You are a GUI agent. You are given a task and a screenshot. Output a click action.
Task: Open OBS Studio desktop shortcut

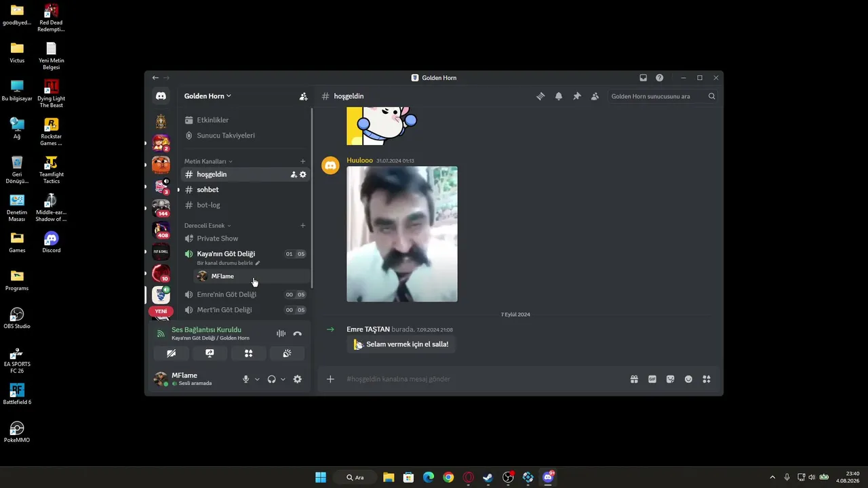(x=17, y=318)
